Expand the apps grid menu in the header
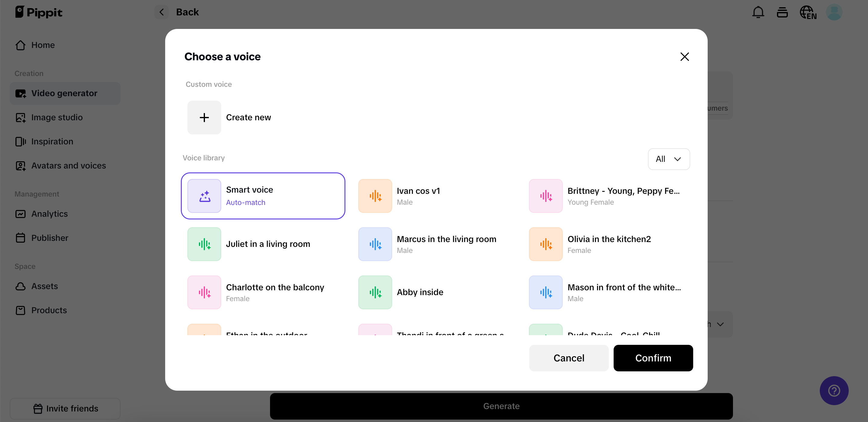Screen dimensions: 868x422 (782, 12)
